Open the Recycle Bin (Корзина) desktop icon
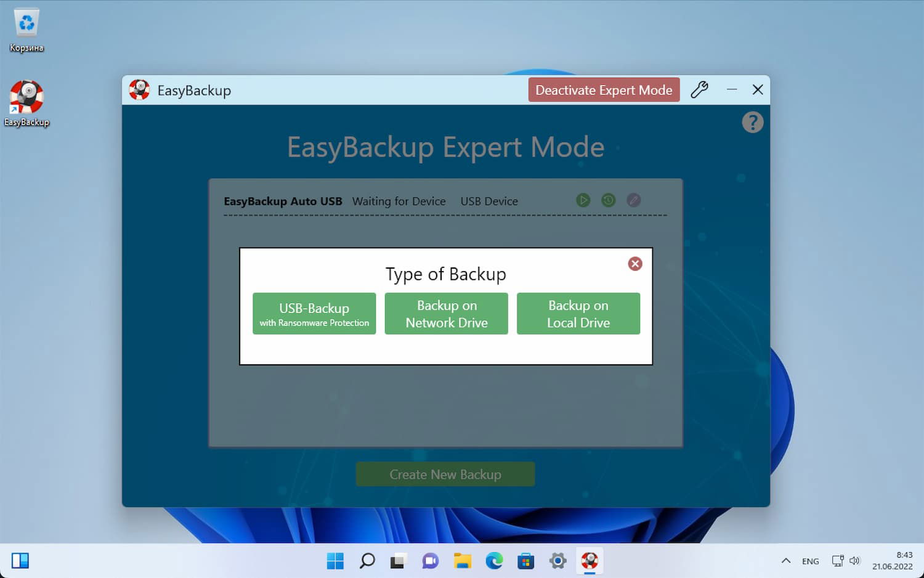Image resolution: width=924 pixels, height=578 pixels. pos(26,30)
